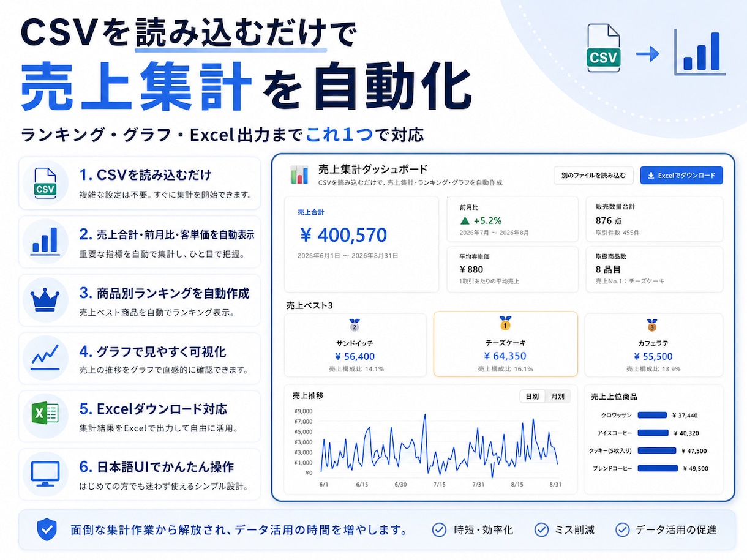The image size is (747, 560).
Task: Click the green CSV file icon at top right
Action: (x=603, y=48)
